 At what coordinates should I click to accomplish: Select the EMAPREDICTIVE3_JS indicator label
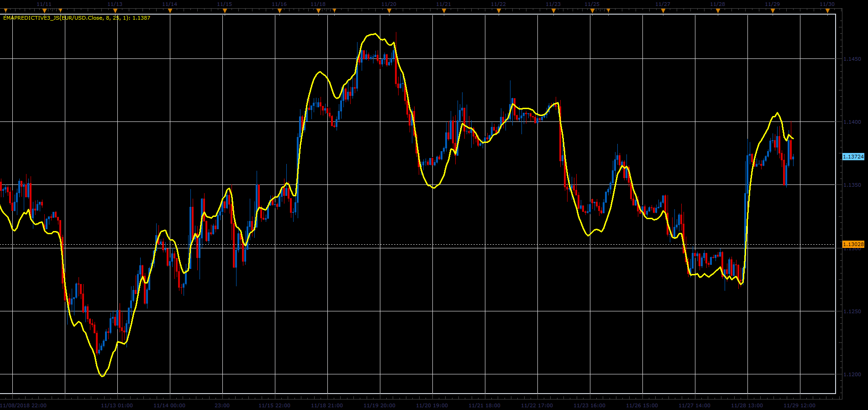click(x=77, y=18)
